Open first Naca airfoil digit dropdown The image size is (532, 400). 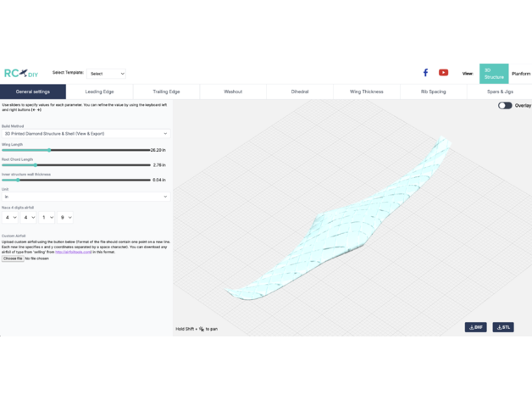[10, 218]
